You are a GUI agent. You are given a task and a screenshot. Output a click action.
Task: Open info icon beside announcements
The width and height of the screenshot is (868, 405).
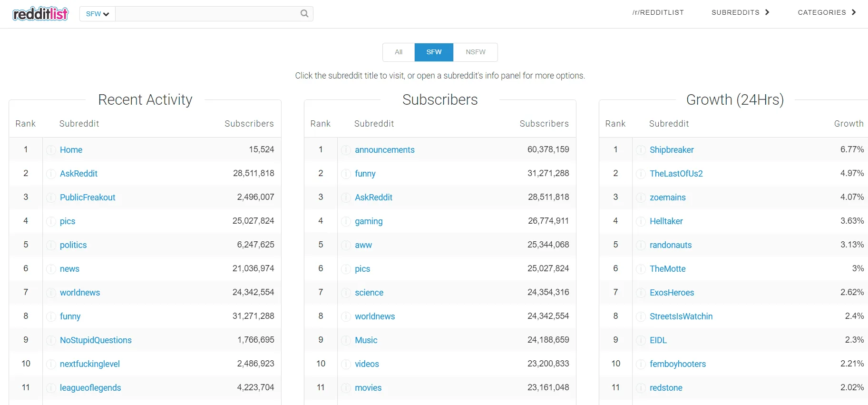coord(346,150)
